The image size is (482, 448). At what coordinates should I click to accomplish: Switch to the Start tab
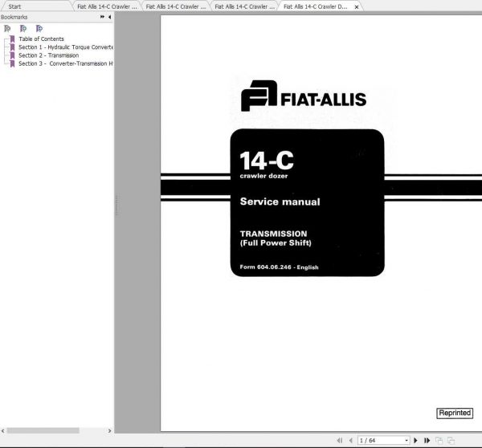click(x=14, y=6)
